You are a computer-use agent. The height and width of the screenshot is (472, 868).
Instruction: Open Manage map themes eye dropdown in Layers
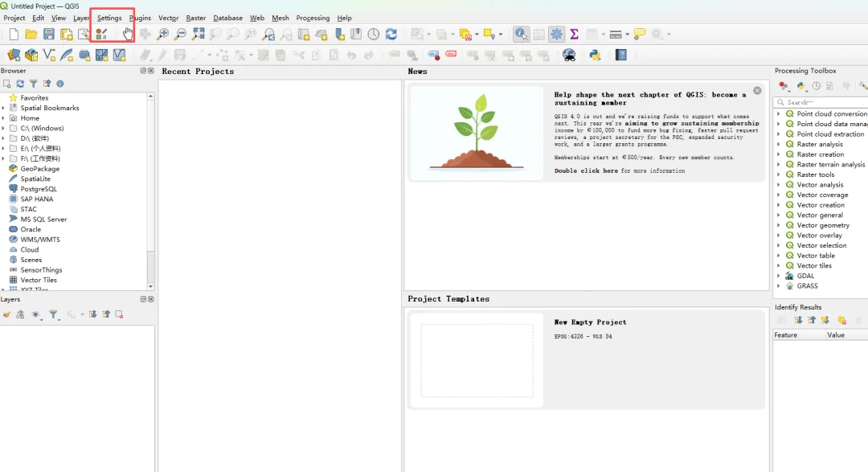pos(36,314)
